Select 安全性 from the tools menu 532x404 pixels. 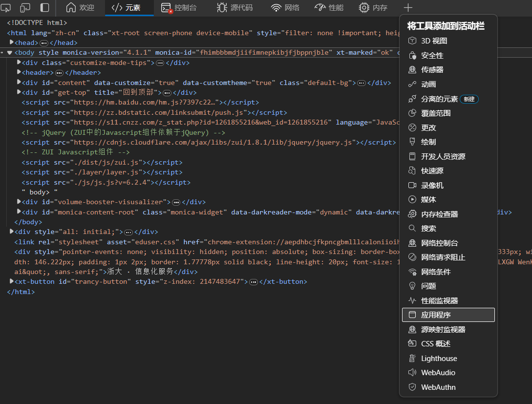448,55
